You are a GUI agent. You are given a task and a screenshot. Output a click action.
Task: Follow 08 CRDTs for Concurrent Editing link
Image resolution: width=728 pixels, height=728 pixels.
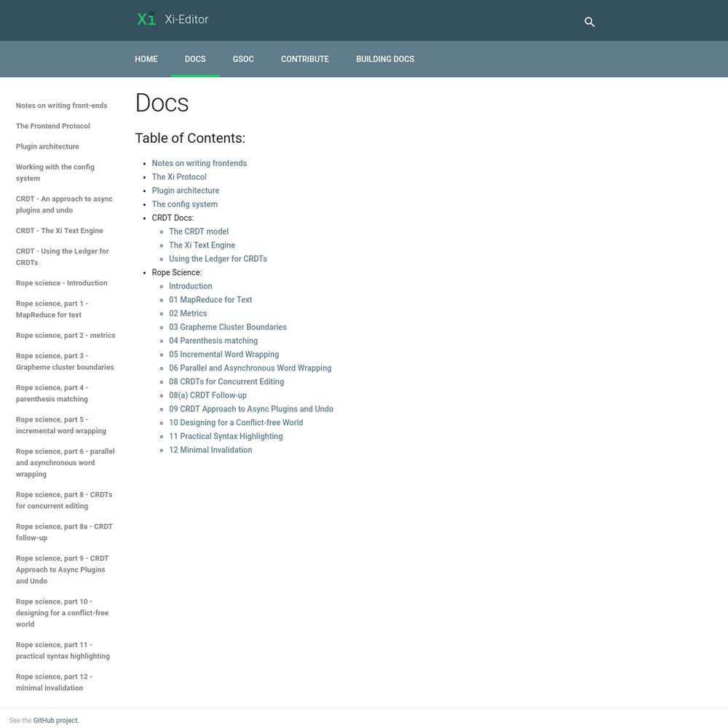226,381
